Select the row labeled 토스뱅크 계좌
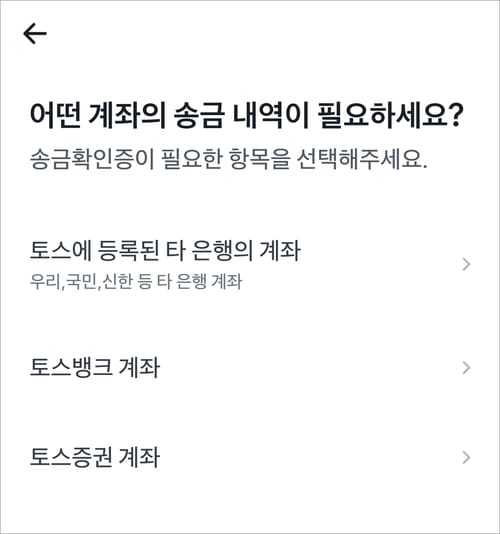The height and width of the screenshot is (534, 500). tap(250, 368)
